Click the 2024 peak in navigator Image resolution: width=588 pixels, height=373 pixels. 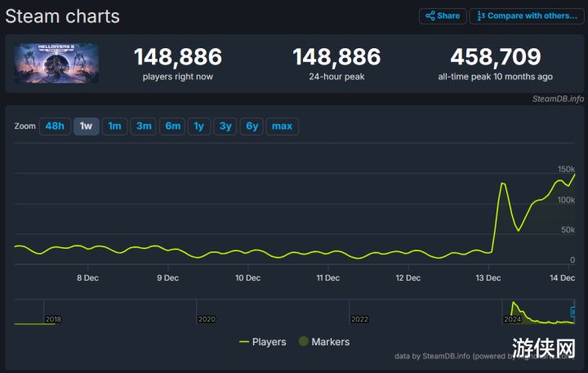coord(514,303)
